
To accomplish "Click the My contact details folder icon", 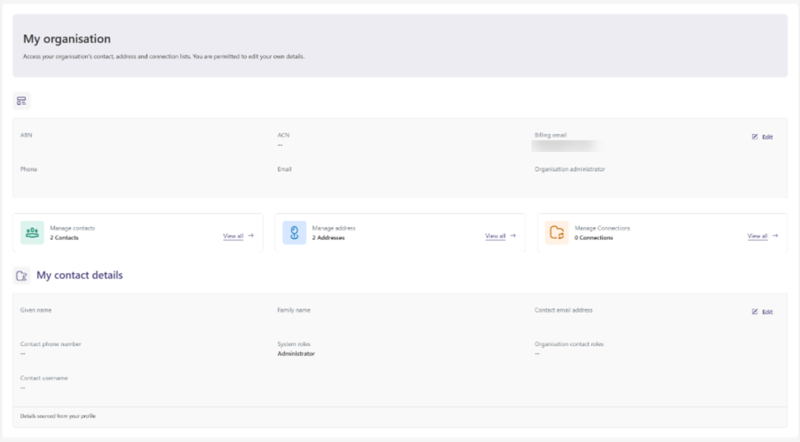I will (x=21, y=276).
